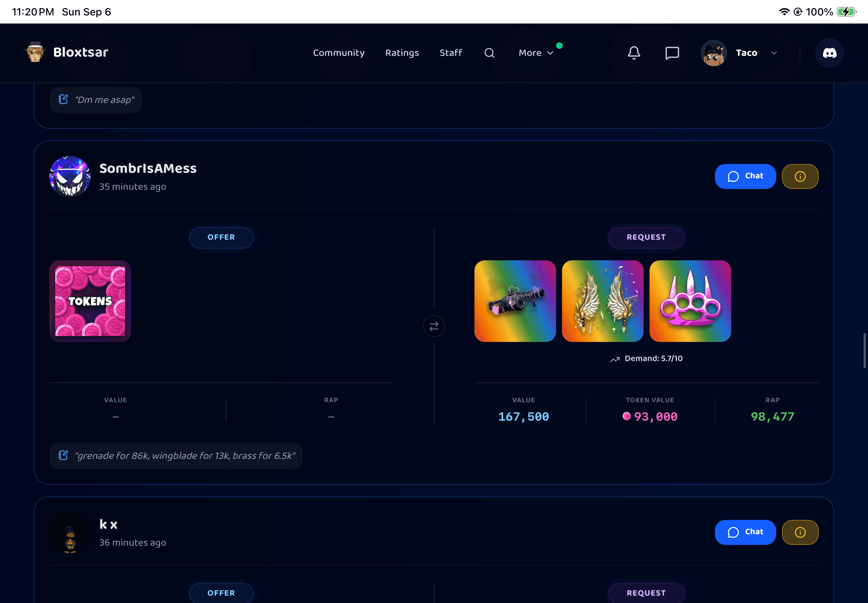Click the OFFER label in SombrIsAMess trade
This screenshot has height=603, width=868.
click(x=221, y=237)
